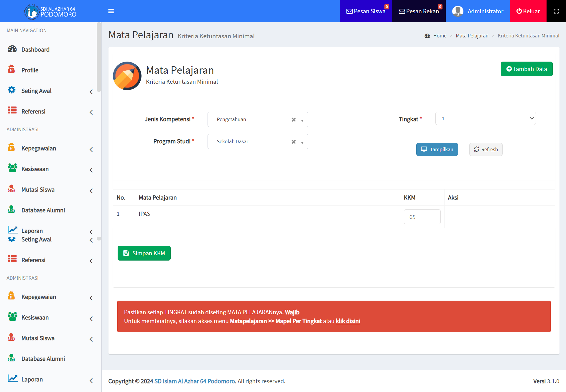Clear the Sekolah Dasar selection with X
The width and height of the screenshot is (566, 392).
pyautogui.click(x=294, y=142)
